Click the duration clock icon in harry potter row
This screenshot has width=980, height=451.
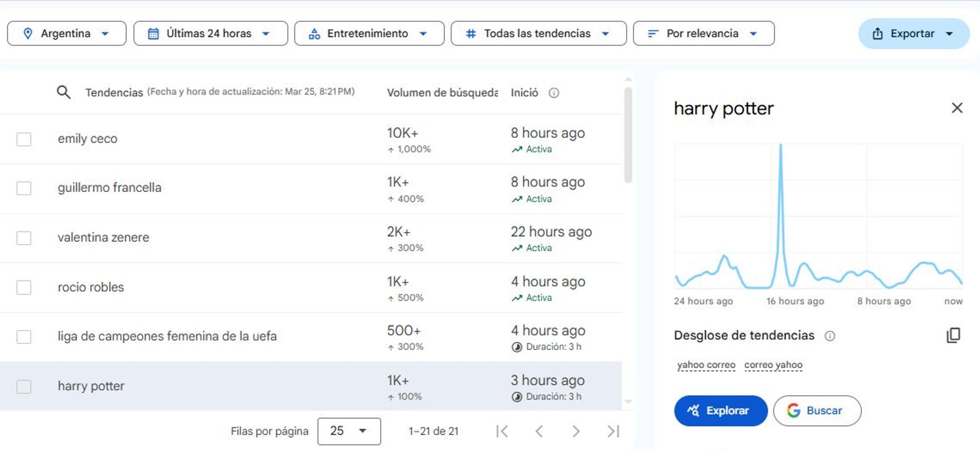pos(517,397)
